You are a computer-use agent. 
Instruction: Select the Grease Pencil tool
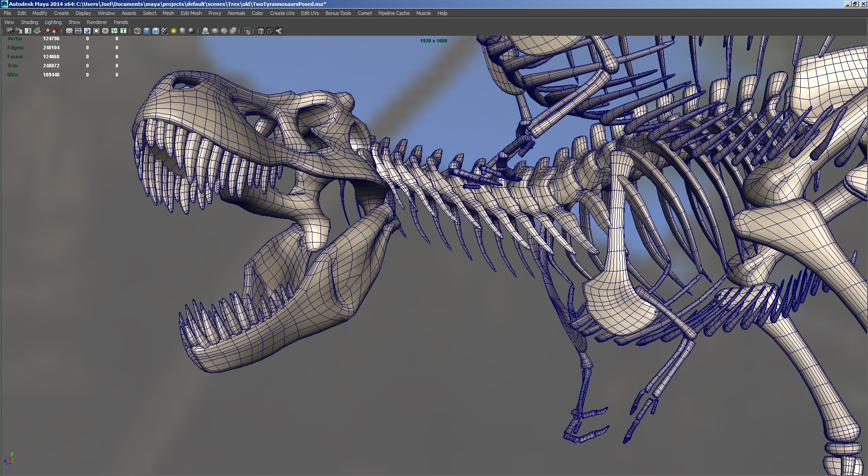[x=55, y=31]
